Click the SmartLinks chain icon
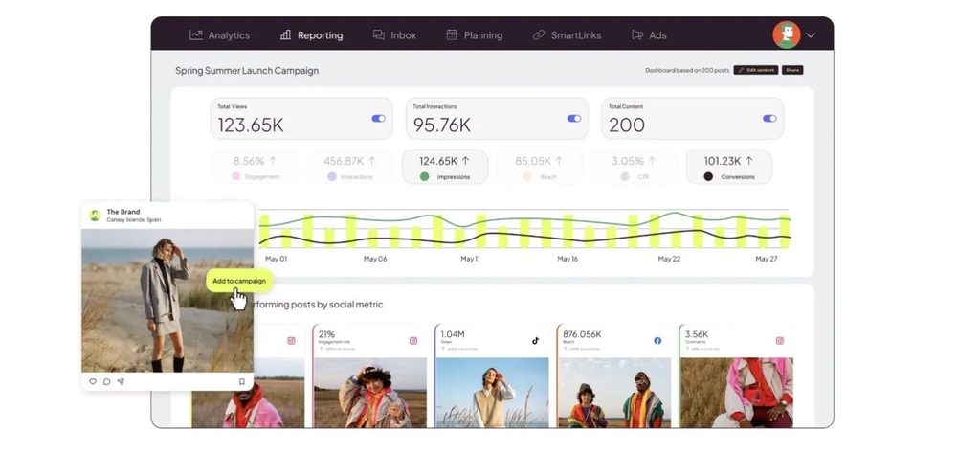The height and width of the screenshot is (455, 980). coord(539,35)
